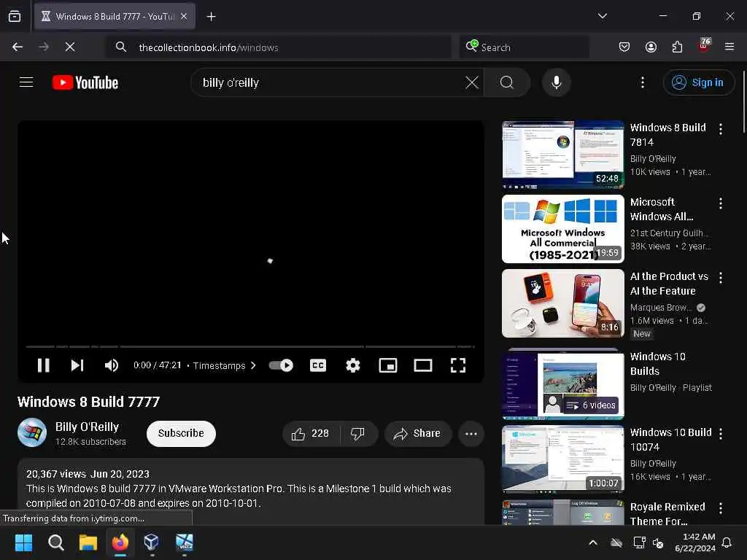Expand the video description text
The width and height of the screenshot is (747, 560).
click(251, 491)
